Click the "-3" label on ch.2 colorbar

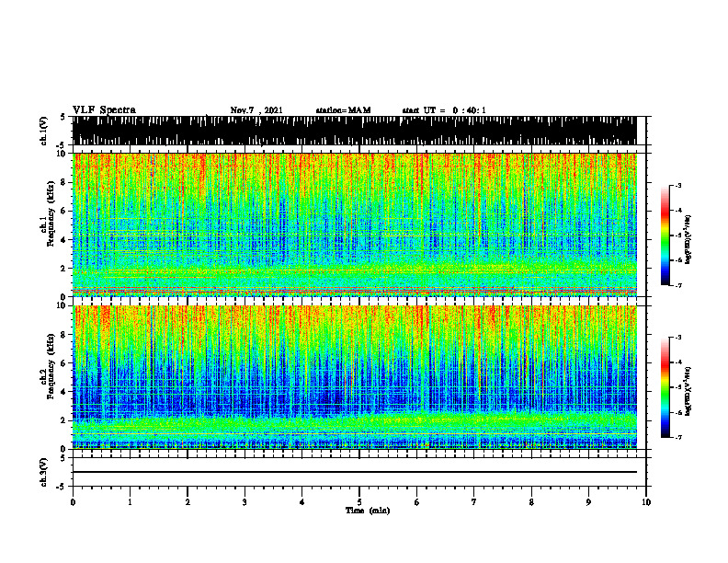tap(678, 338)
